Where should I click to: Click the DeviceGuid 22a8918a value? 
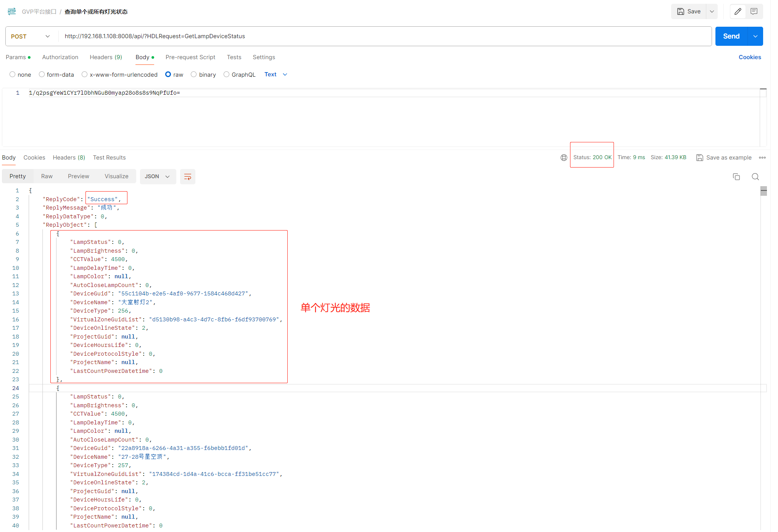pyautogui.click(x=183, y=448)
